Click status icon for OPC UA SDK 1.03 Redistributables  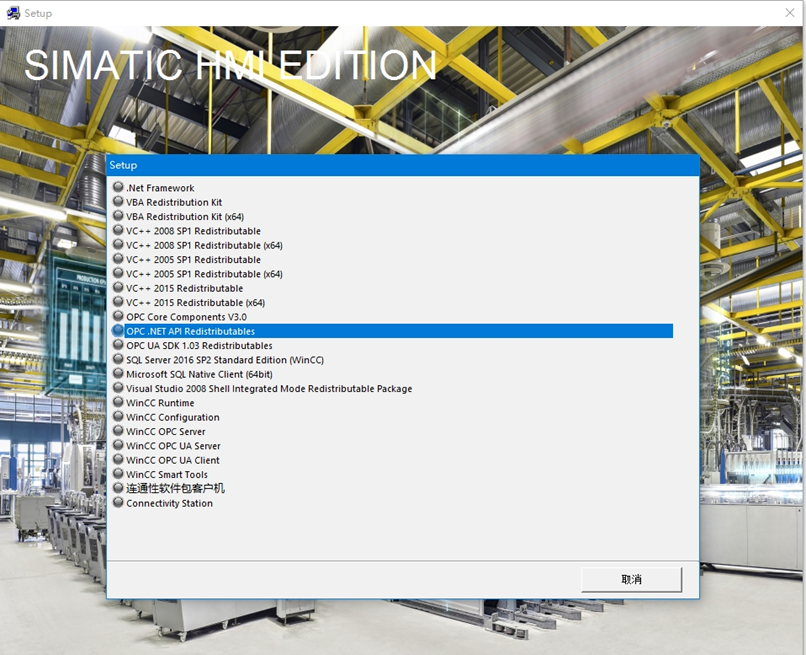(x=118, y=344)
